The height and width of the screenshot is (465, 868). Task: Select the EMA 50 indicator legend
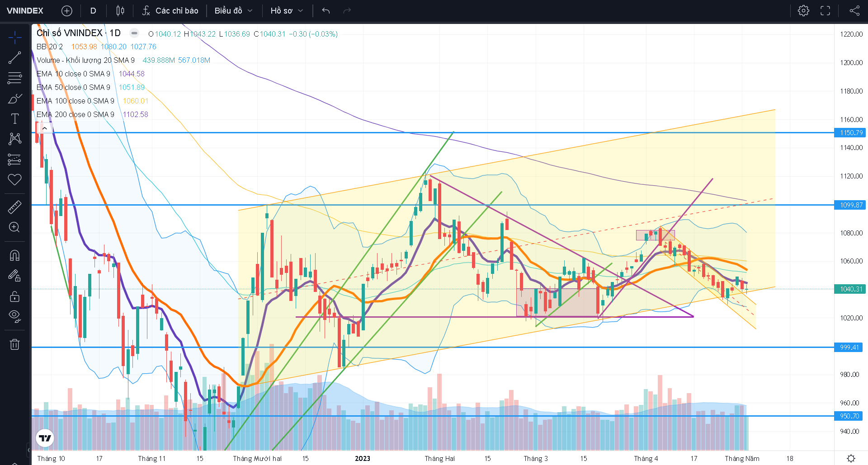tap(73, 87)
